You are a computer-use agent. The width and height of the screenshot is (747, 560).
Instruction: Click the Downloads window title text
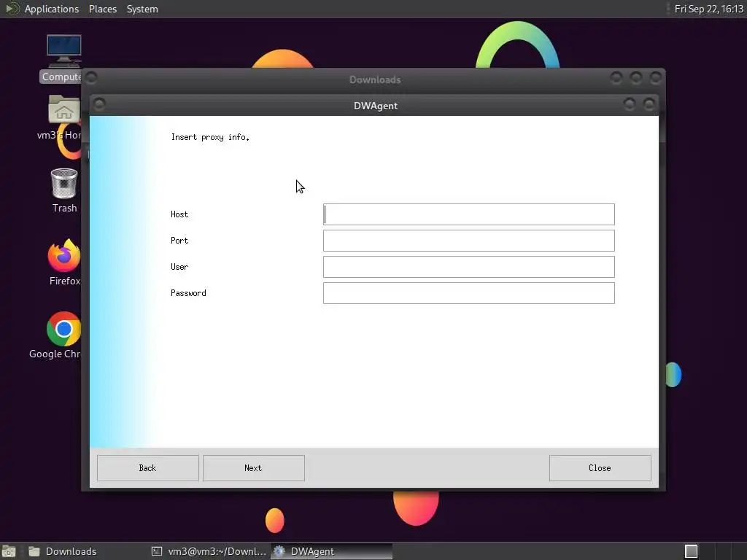coord(375,79)
